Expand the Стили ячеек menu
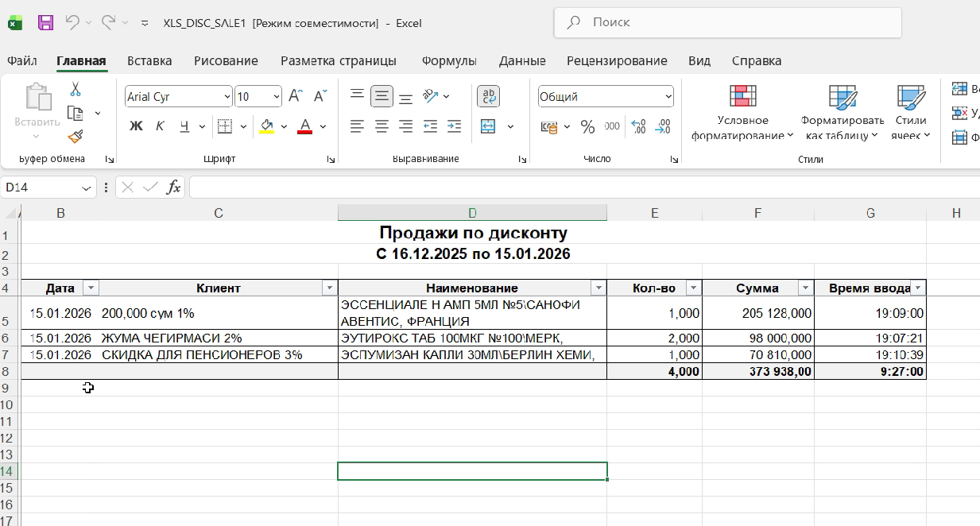The width and height of the screenshot is (980, 526). [910, 113]
